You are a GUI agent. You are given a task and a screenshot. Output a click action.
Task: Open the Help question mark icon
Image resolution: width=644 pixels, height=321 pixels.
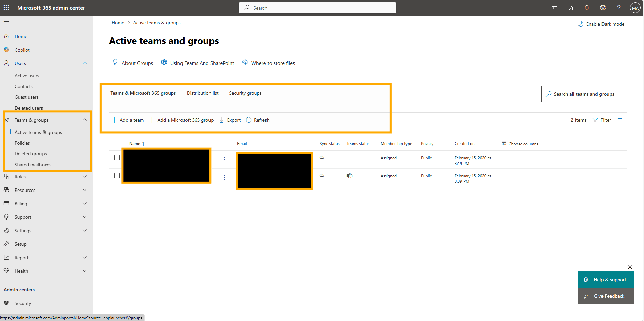pos(619,7)
